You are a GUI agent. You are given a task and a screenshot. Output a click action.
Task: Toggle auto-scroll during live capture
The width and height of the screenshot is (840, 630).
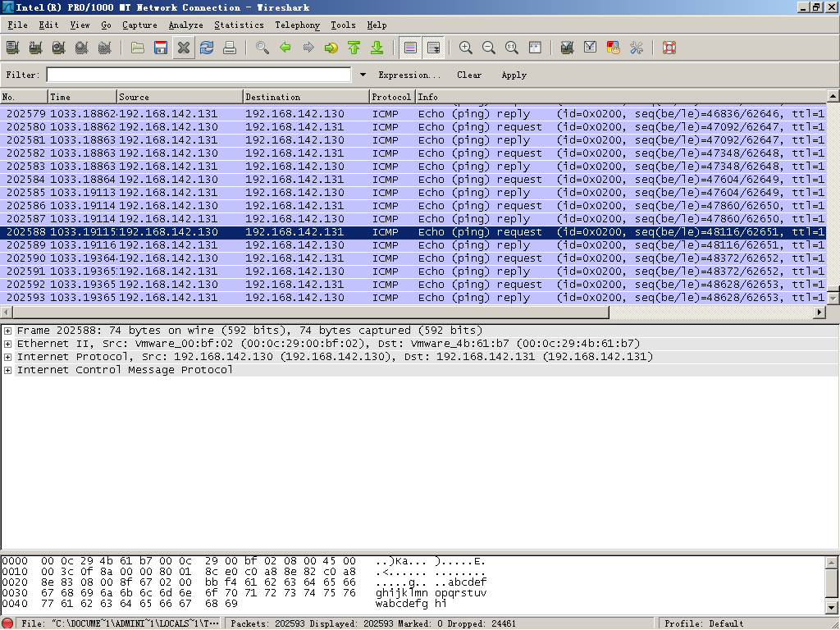click(x=433, y=48)
